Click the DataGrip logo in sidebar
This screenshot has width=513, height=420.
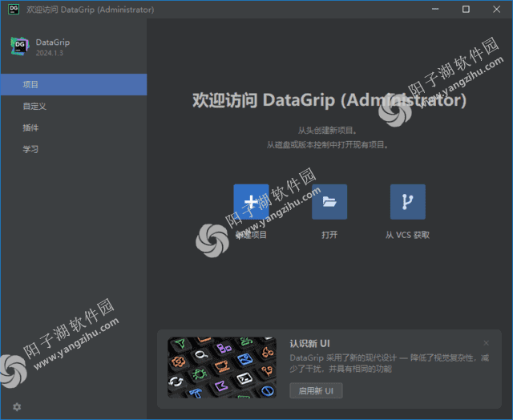click(x=19, y=46)
